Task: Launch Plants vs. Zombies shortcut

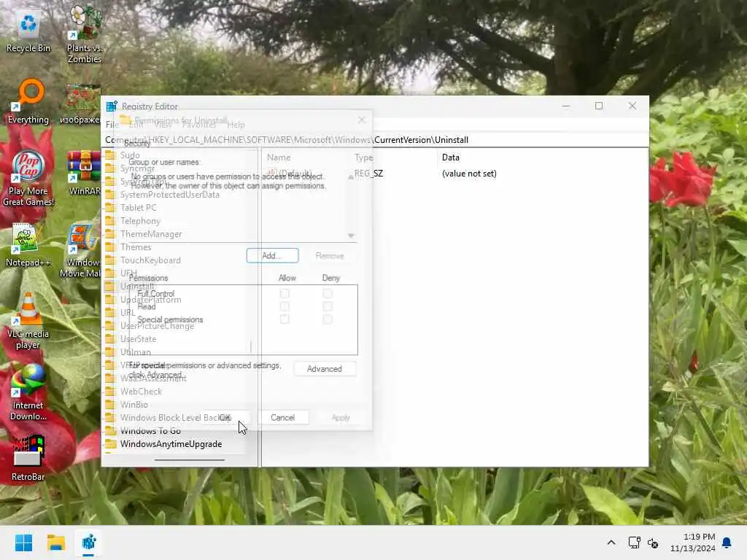Action: tap(85, 34)
